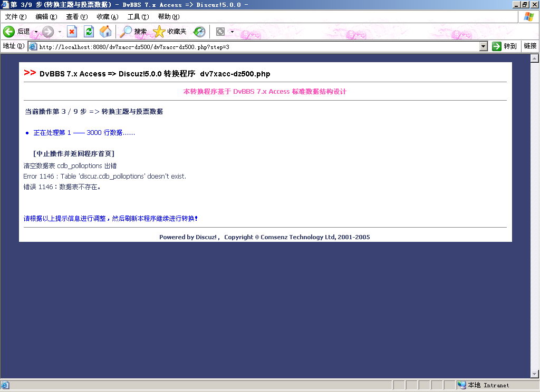Click the Back arrow icon
The height and width of the screenshot is (392, 540).
(9, 32)
